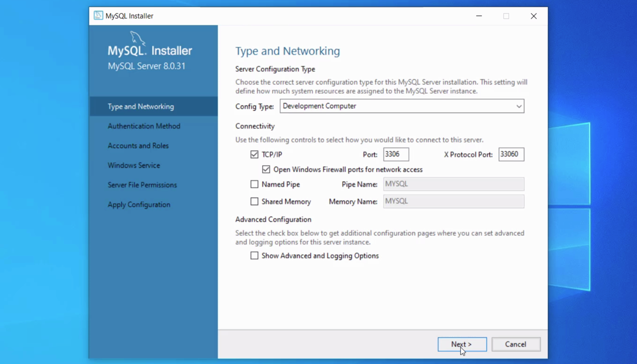This screenshot has height=364, width=637.
Task: Toggle Open Windows Firewall ports checkbox
Action: [266, 170]
